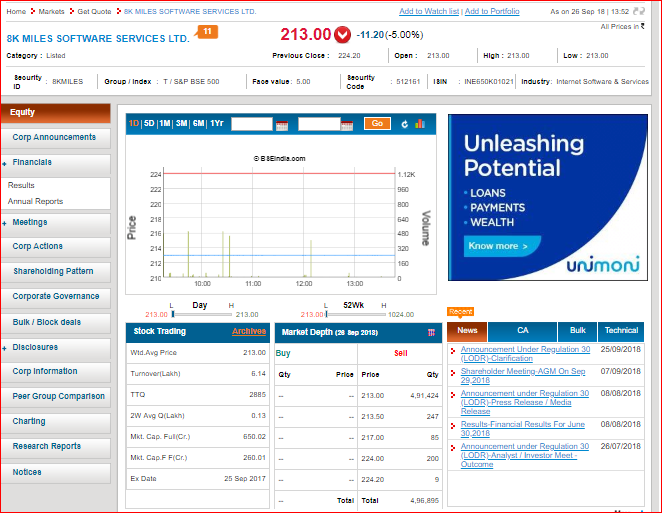Click the unimoni logo in ad
The width and height of the screenshot is (662, 513).
(x=596, y=265)
